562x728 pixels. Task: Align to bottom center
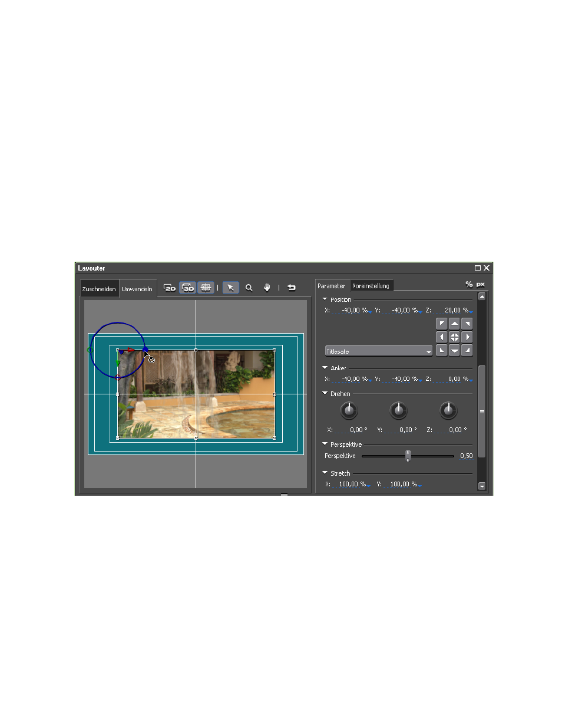click(454, 351)
